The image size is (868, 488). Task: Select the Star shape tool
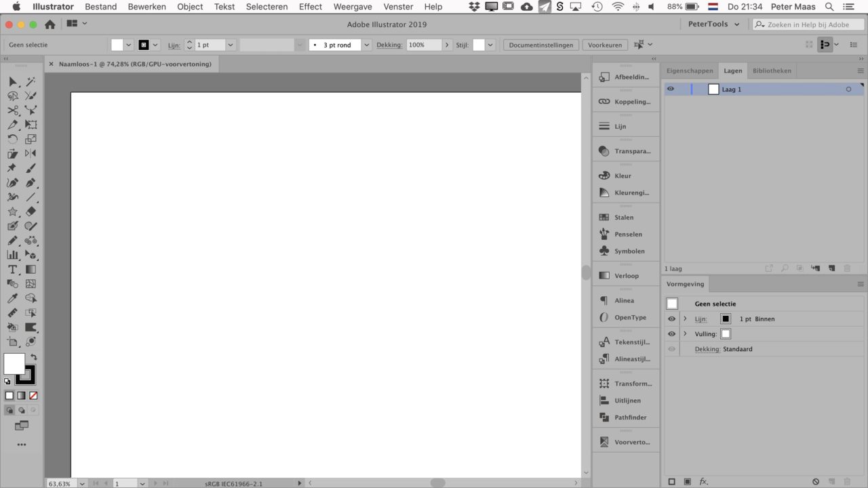[13, 211]
